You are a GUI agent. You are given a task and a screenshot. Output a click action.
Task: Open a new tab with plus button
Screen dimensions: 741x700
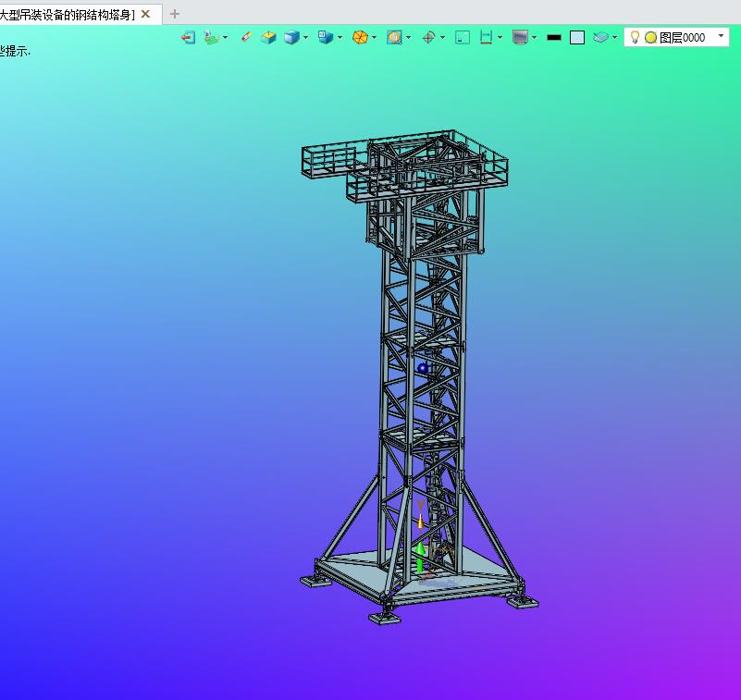175,14
